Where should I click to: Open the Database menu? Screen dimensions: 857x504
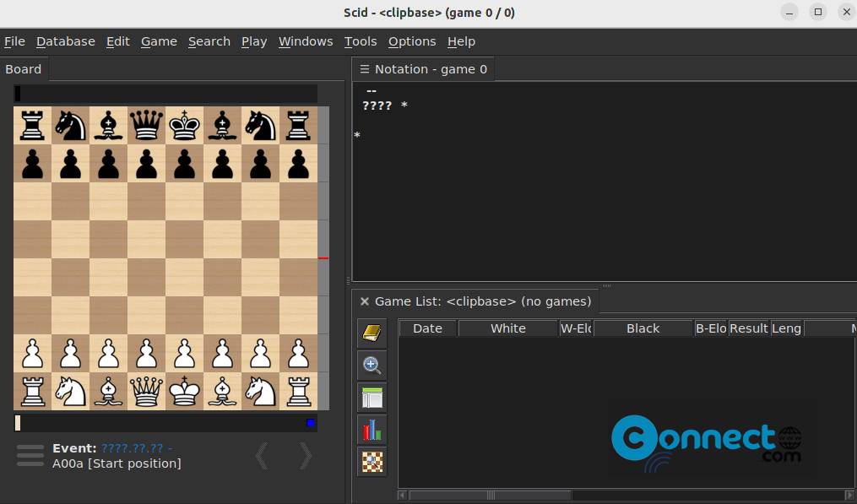coord(65,41)
